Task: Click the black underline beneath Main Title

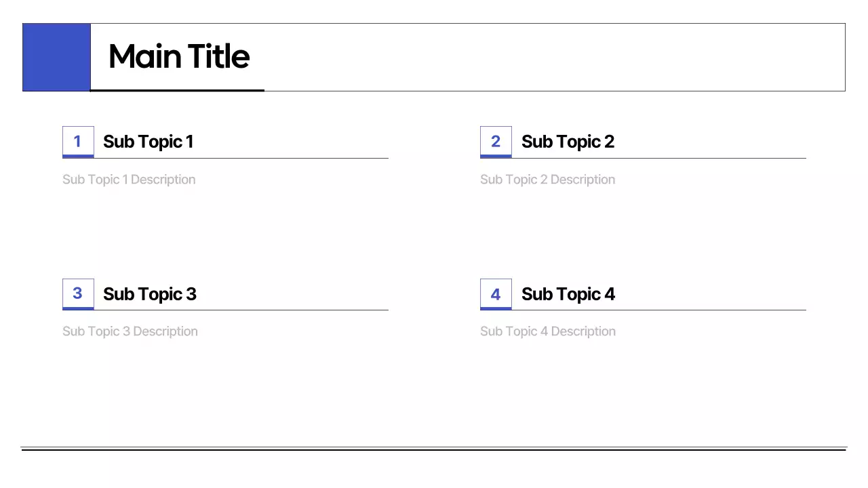Action: 177,90
